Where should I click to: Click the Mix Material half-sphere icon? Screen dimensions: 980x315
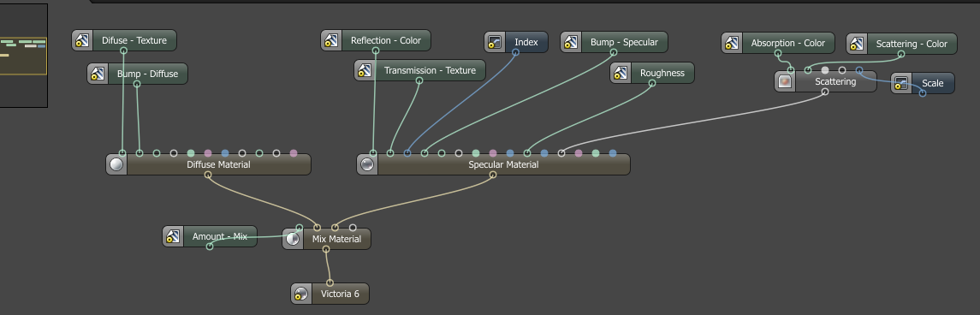[x=293, y=239]
